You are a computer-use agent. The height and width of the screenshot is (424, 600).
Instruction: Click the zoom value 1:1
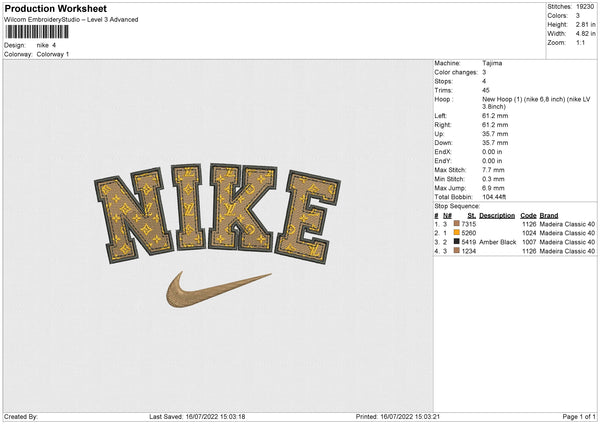tap(580, 42)
